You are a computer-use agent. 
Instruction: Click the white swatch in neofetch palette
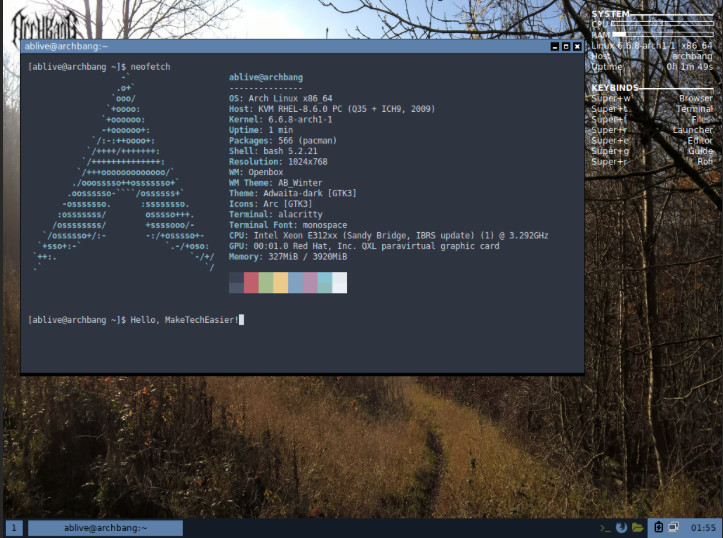coord(340,283)
